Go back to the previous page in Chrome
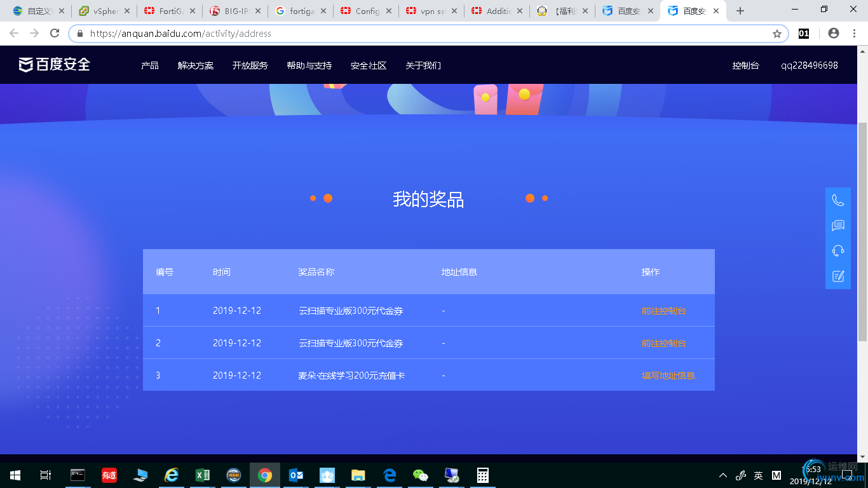 pos(14,34)
